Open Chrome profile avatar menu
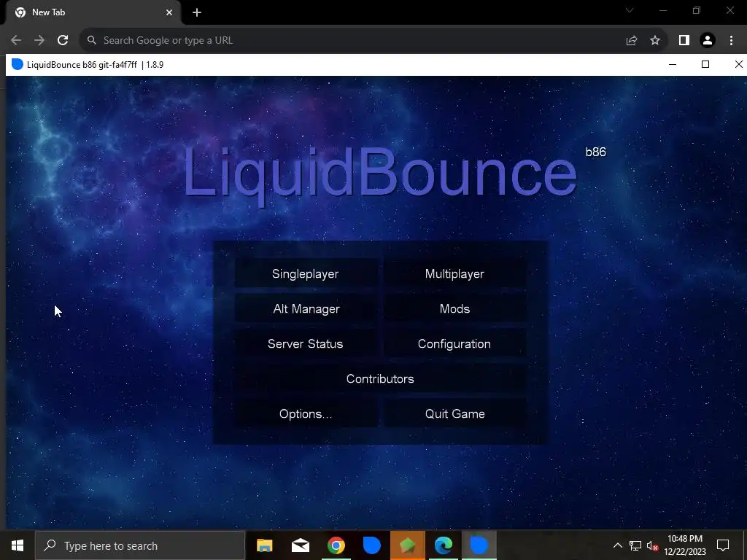The height and width of the screenshot is (560, 747). [x=708, y=41]
